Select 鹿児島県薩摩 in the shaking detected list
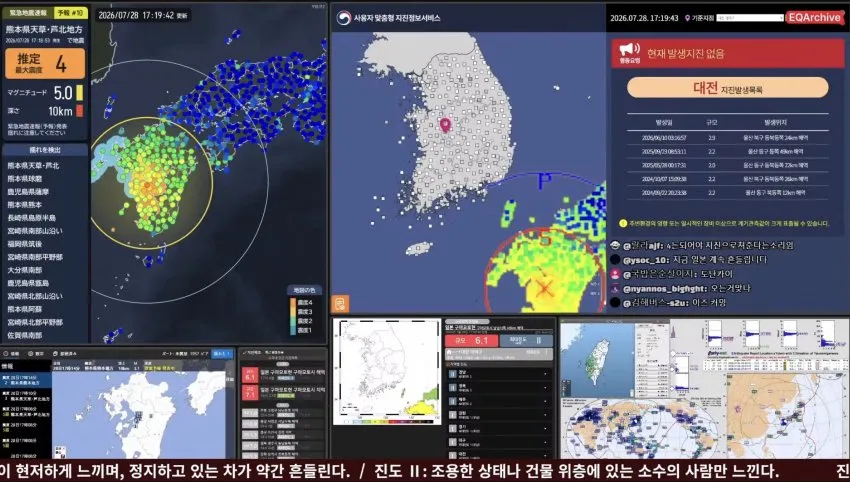This screenshot has height=482, width=850. point(28,191)
